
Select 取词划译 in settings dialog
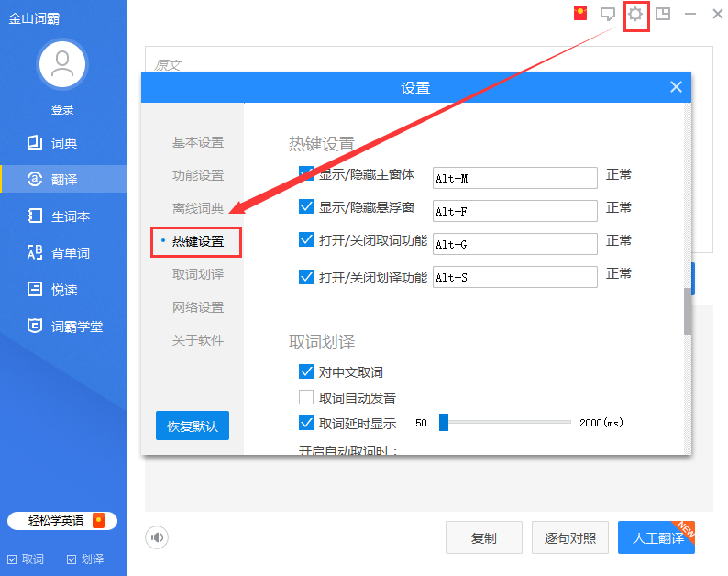[x=198, y=274]
